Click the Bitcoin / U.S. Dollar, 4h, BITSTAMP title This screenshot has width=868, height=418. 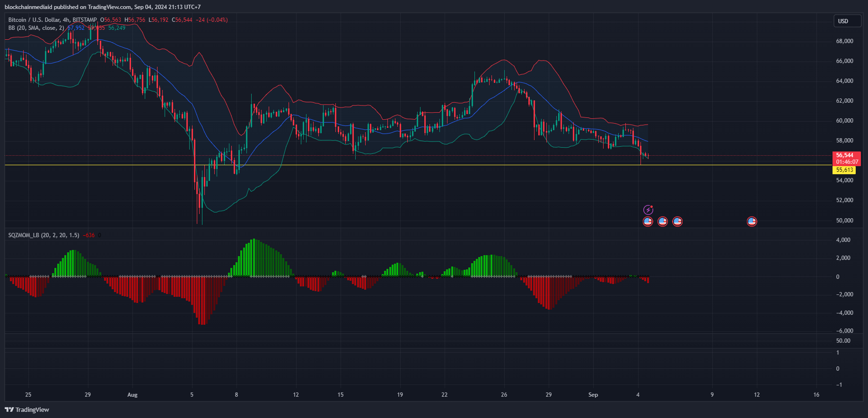coord(53,20)
